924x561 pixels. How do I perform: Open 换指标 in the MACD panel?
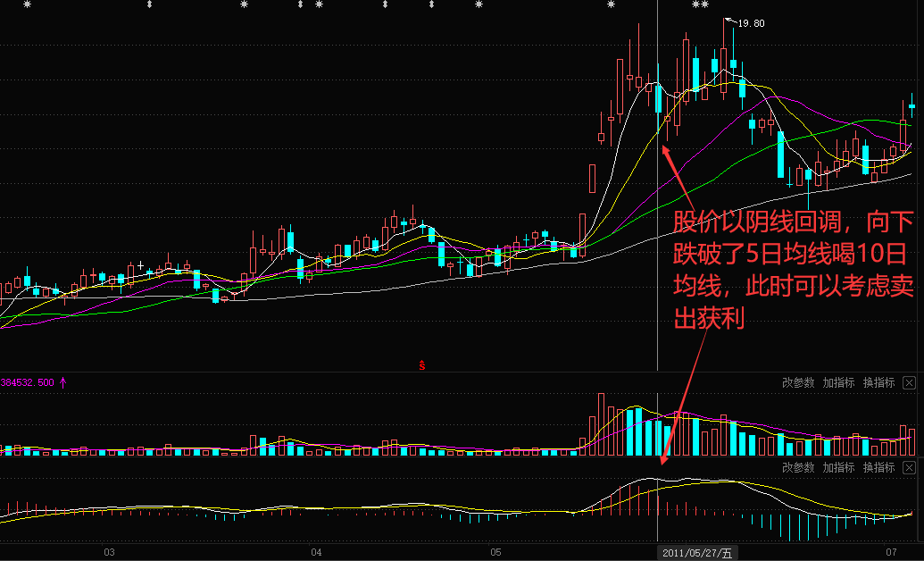[x=878, y=467]
